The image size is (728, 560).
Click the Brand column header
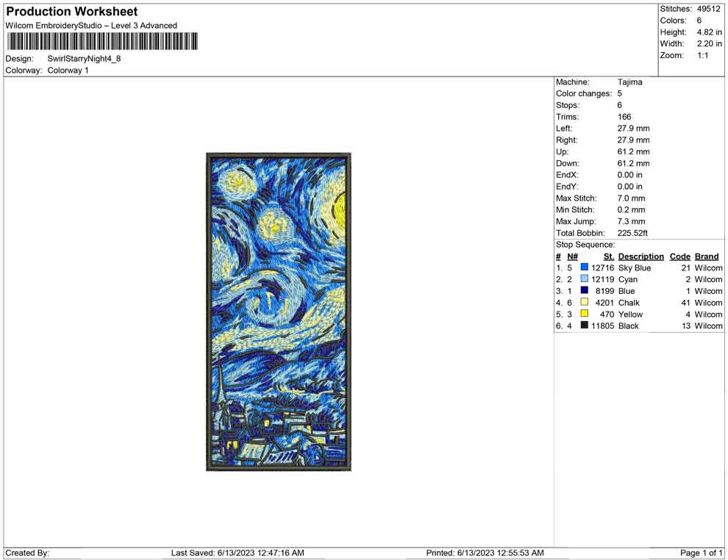coord(706,256)
